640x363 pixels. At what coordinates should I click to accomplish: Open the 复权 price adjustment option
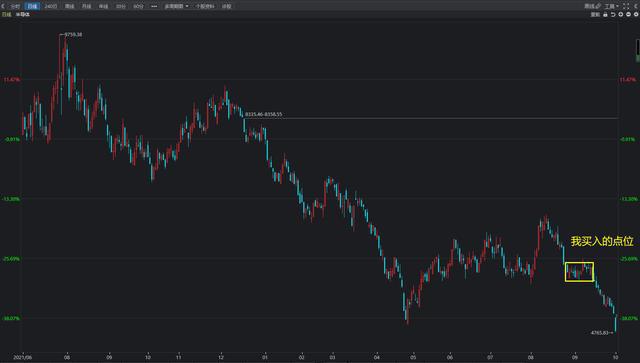[x=596, y=14]
